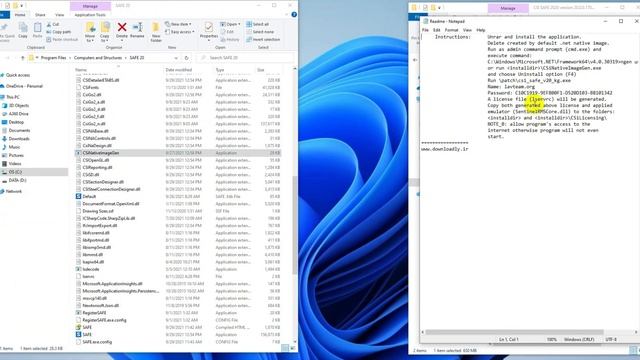Click Edit in the Open group
This screenshot has width=640, height=360.
click(227, 32)
